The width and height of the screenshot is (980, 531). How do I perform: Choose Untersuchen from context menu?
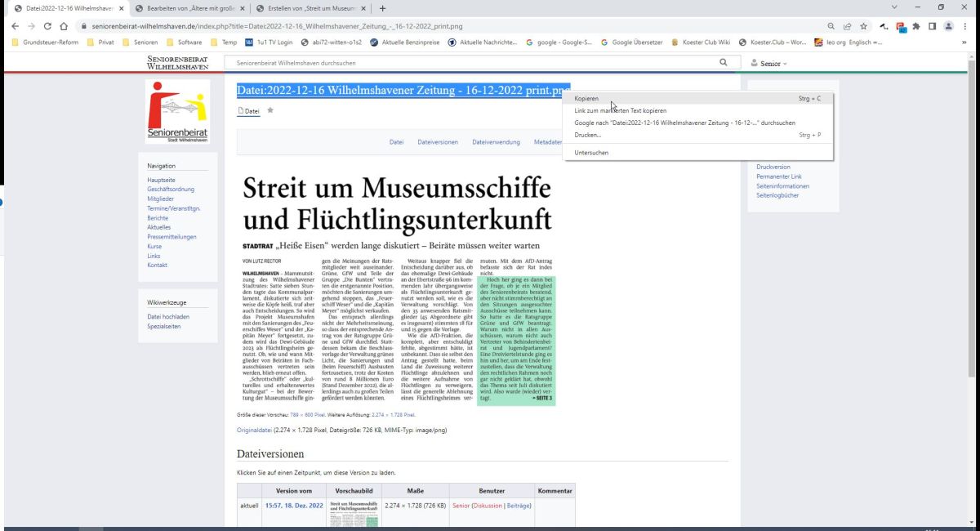pos(591,153)
